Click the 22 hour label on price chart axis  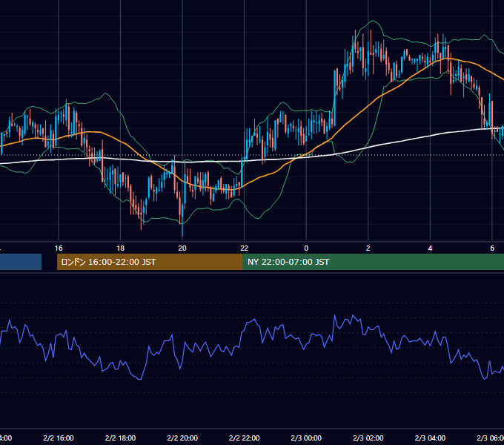[x=245, y=248]
